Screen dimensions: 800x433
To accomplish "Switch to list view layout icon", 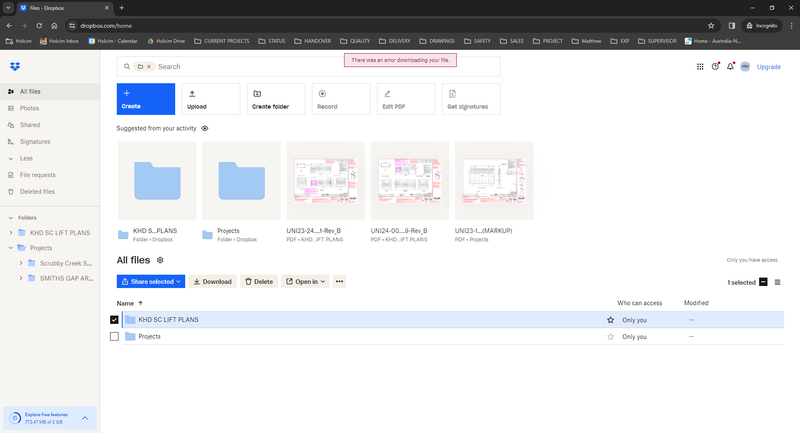I will pos(777,282).
